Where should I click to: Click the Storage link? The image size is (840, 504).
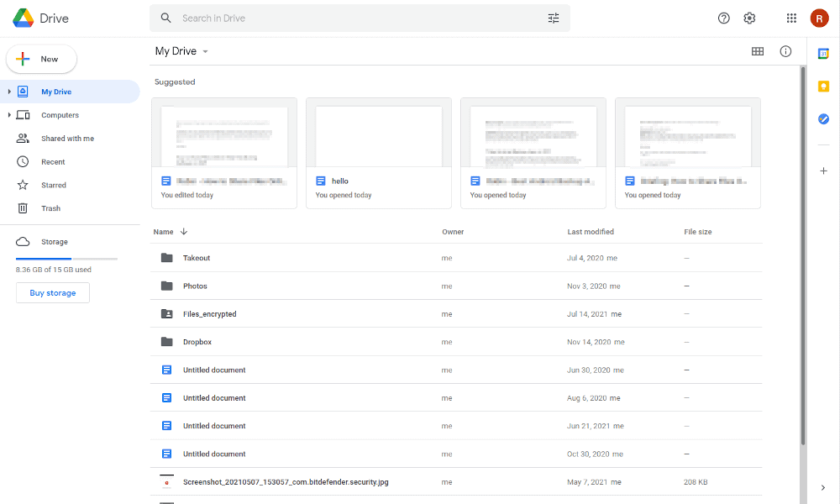pyautogui.click(x=55, y=242)
